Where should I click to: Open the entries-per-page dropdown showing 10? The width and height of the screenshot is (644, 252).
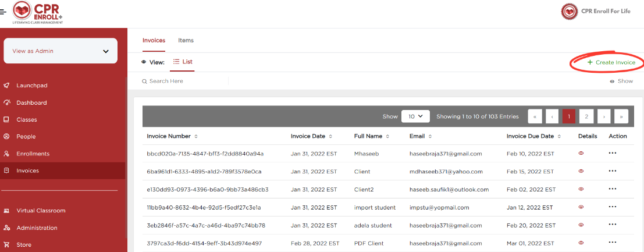point(415,116)
